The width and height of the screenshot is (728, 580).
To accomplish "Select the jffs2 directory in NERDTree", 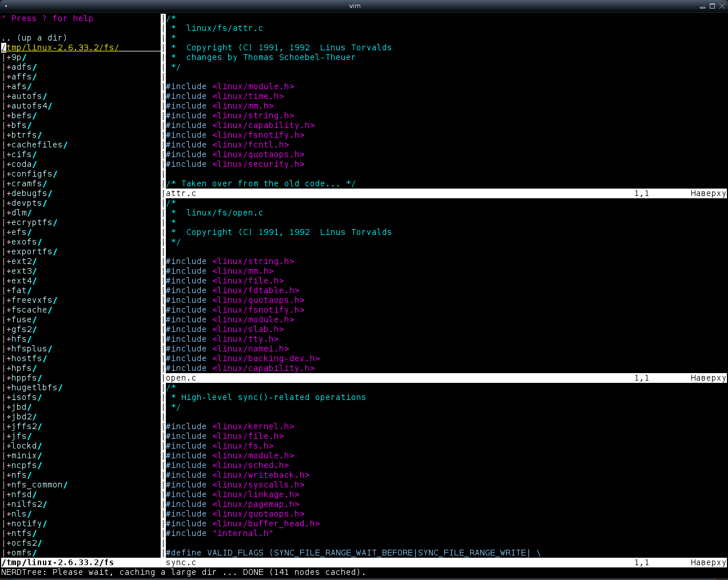I will (x=23, y=426).
